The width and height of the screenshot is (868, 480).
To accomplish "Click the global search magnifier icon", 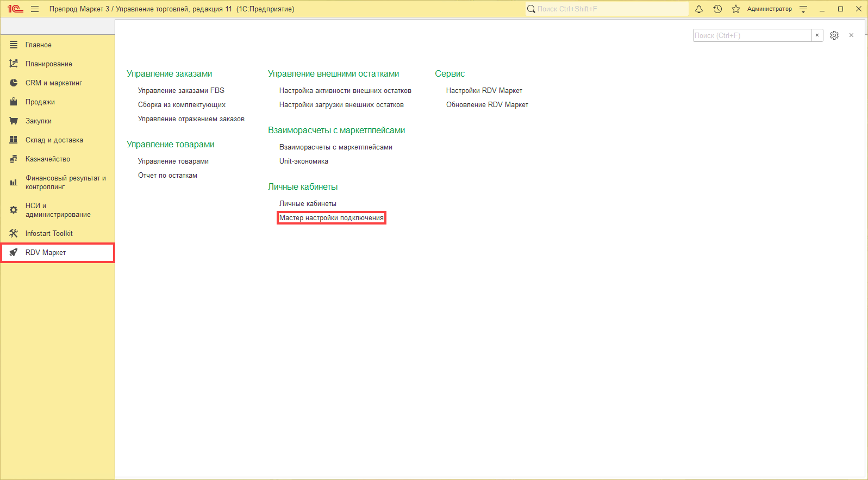I will pos(531,9).
